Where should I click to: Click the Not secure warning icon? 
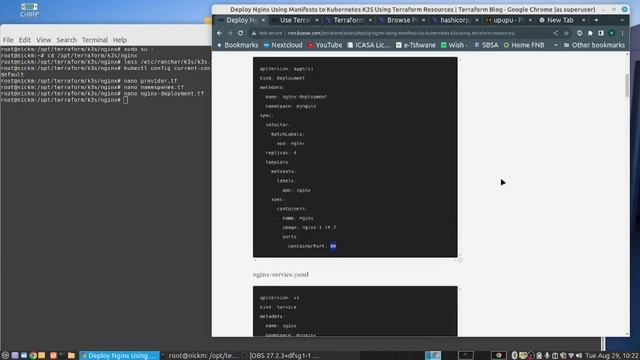[x=253, y=33]
